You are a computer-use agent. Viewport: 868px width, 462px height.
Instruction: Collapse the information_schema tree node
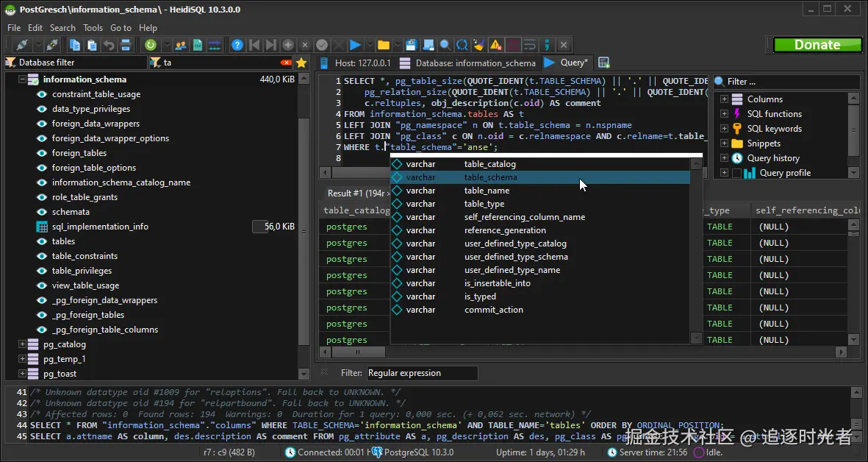[22, 79]
